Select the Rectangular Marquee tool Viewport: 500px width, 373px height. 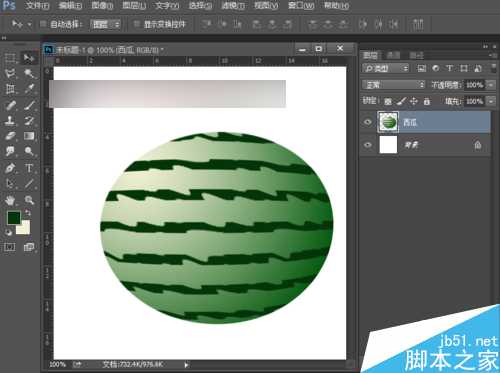[x=10, y=58]
